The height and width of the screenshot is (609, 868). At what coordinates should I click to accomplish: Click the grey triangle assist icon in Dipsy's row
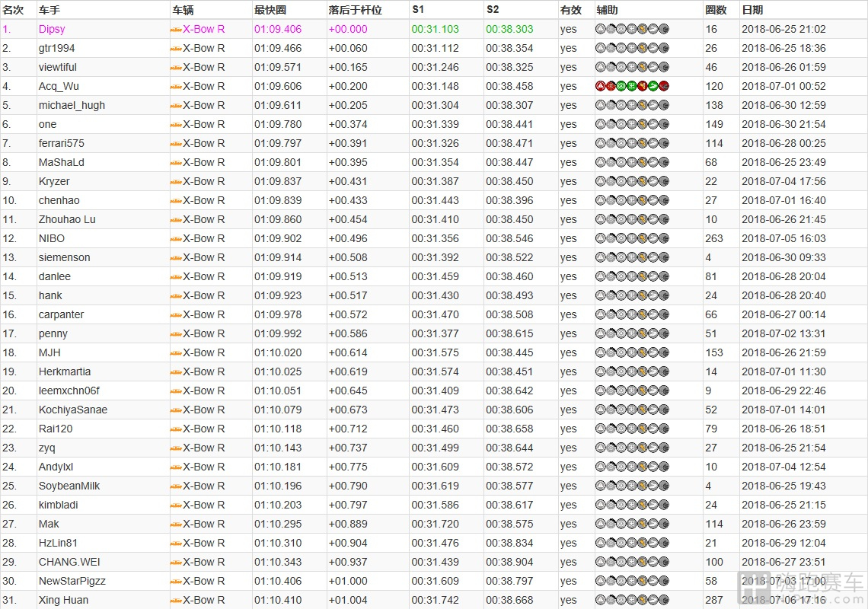tap(600, 30)
